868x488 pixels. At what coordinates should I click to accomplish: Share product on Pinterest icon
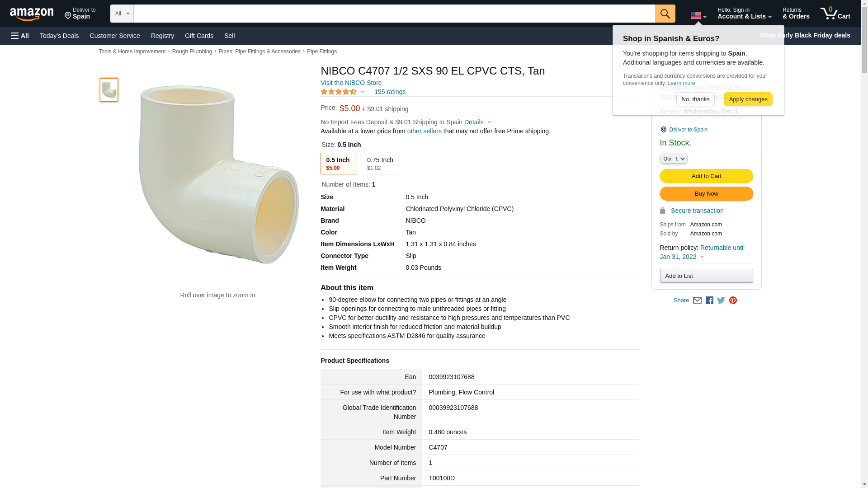coord(733,300)
